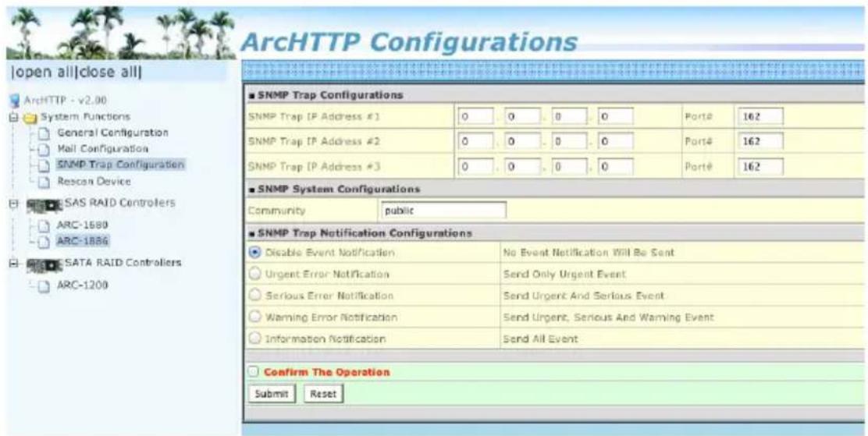The width and height of the screenshot is (868, 436).
Task: Select Disable Event Notification radio button
Action: coord(254,252)
